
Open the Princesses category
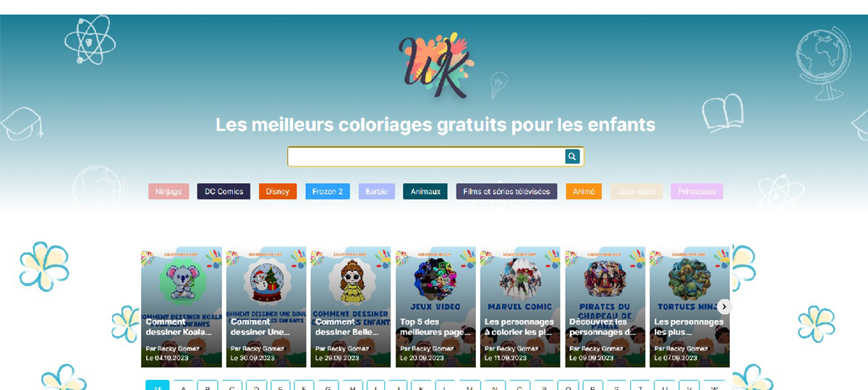697,192
